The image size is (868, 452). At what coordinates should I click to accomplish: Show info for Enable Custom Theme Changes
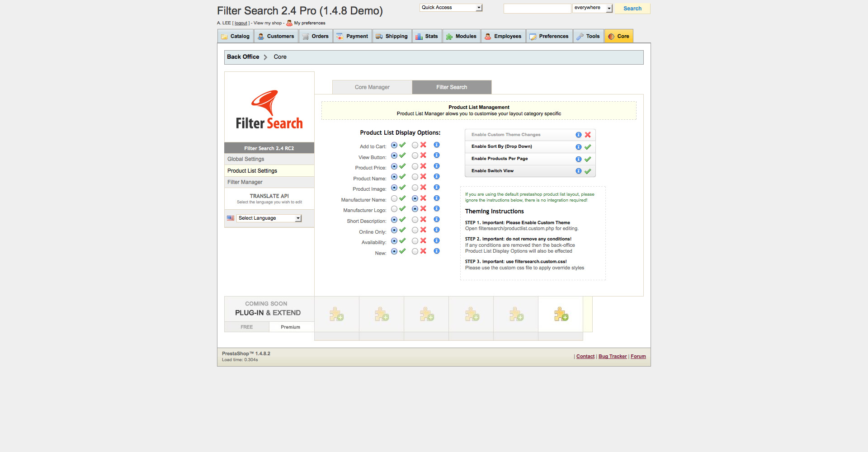[579, 135]
